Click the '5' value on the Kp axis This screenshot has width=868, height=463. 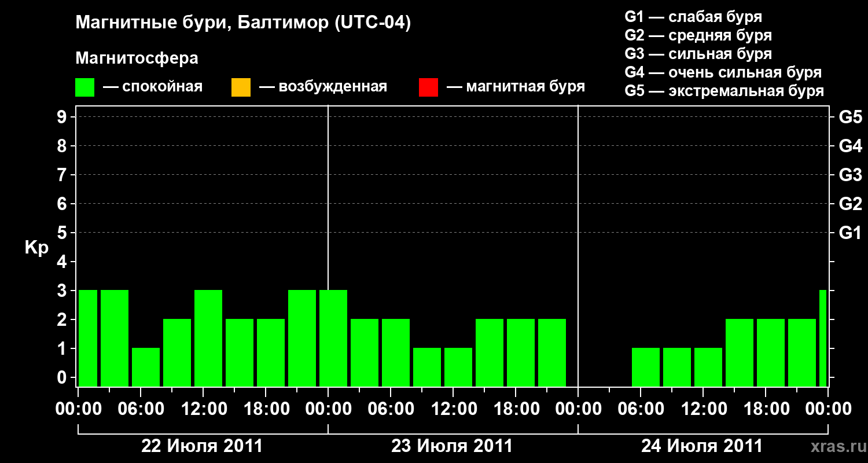point(63,233)
